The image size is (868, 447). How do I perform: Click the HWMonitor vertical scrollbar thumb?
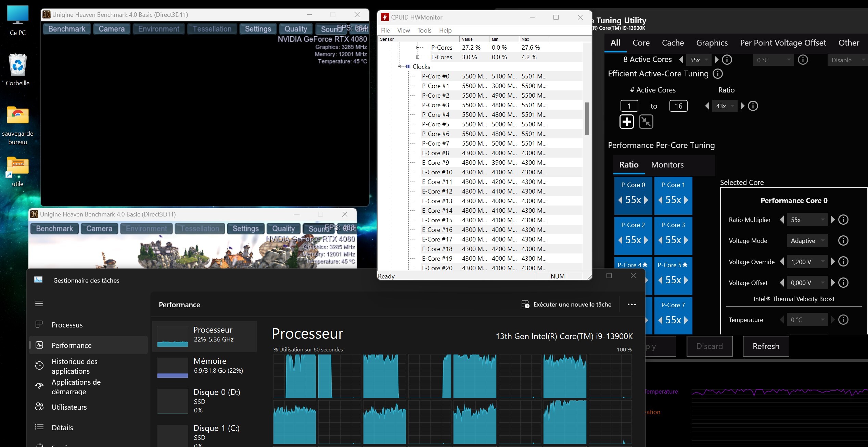coord(587,118)
